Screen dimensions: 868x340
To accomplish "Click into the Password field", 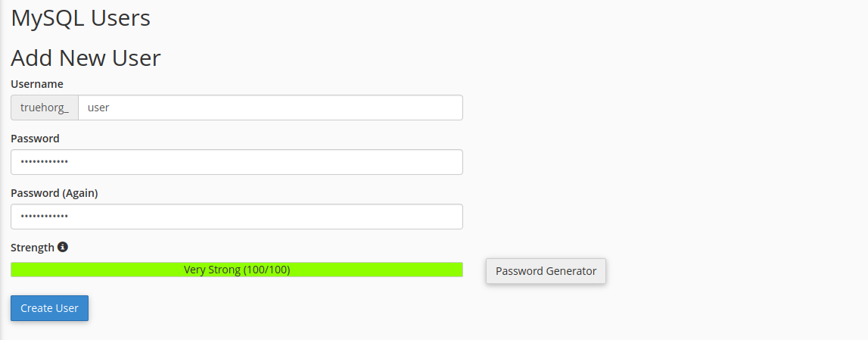I will [x=237, y=162].
